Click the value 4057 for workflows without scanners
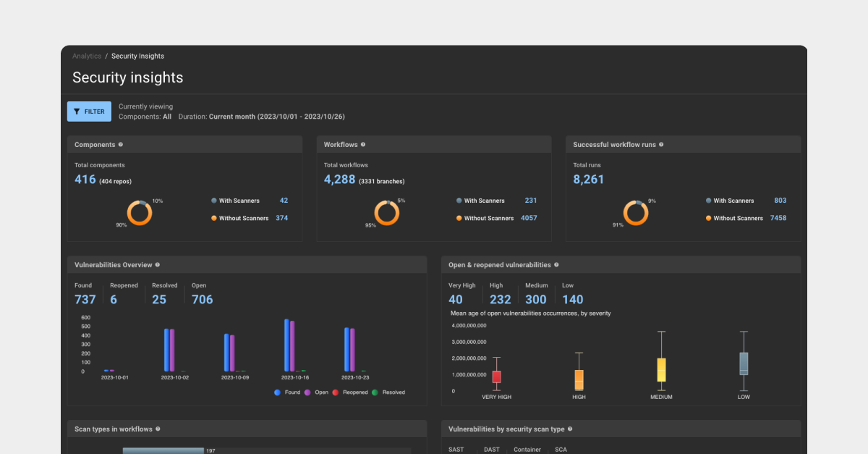 529,218
